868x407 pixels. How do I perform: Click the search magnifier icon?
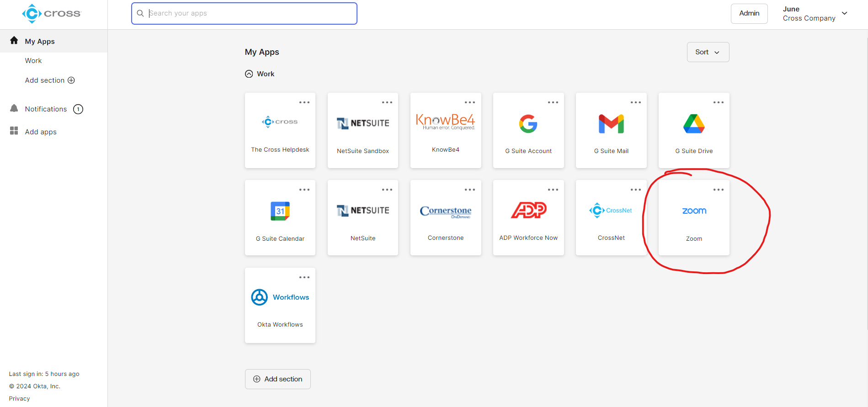pyautogui.click(x=140, y=13)
